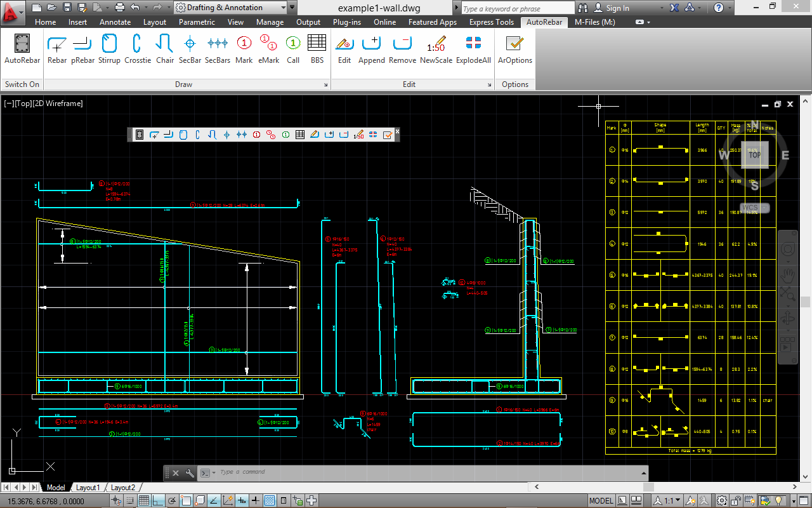
Task: Toggle Ortho Mode in status bar
Action: click(158, 501)
